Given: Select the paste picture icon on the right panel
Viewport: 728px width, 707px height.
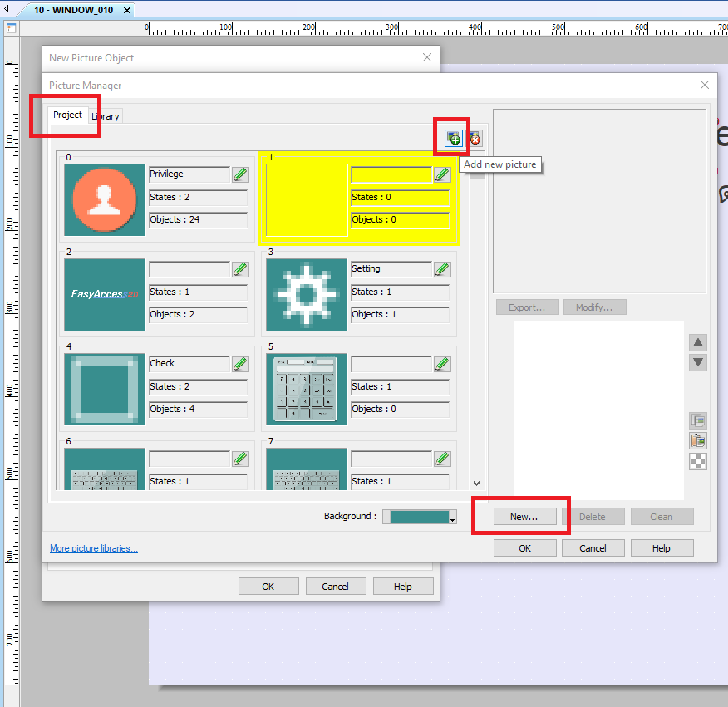Looking at the screenshot, I should [698, 441].
